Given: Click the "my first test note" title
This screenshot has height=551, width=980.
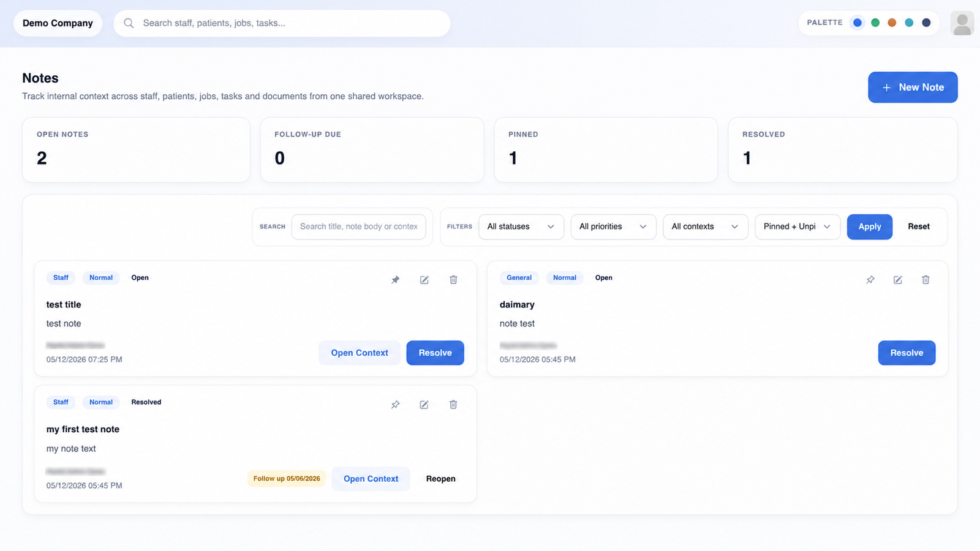Looking at the screenshot, I should click(83, 429).
